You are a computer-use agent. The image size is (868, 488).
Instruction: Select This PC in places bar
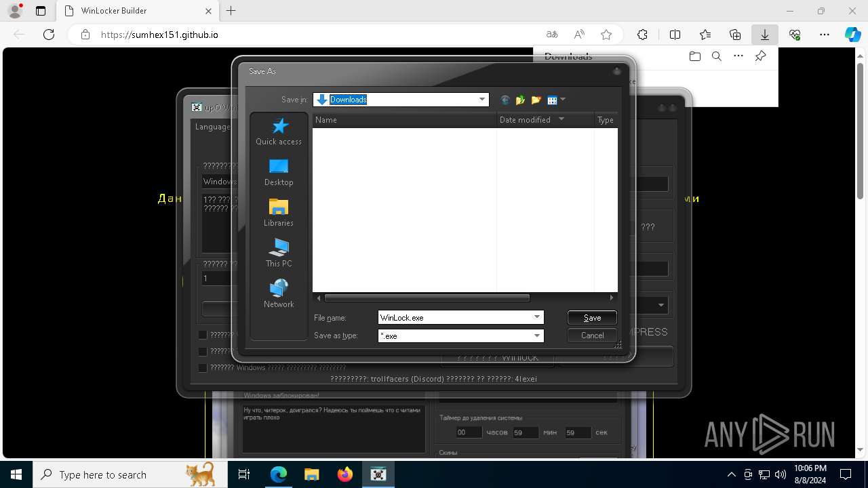[279, 253]
